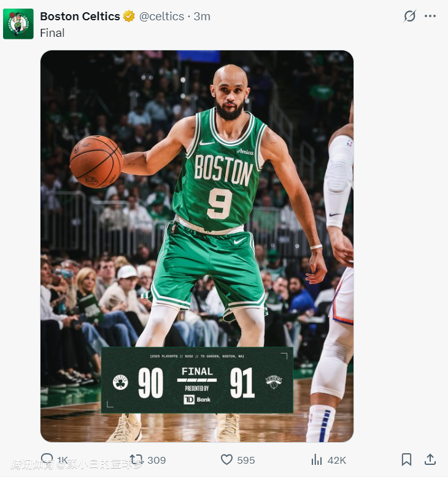Screen dimensions: 448x479
Task: Click the 3m post timestamp
Action: (x=202, y=17)
